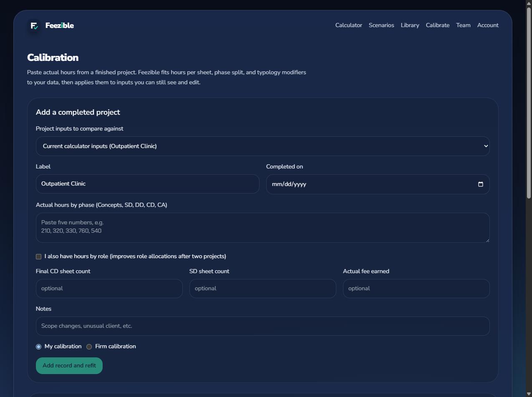Click the Feezible logo icon
The width and height of the screenshot is (532, 397).
click(34, 25)
